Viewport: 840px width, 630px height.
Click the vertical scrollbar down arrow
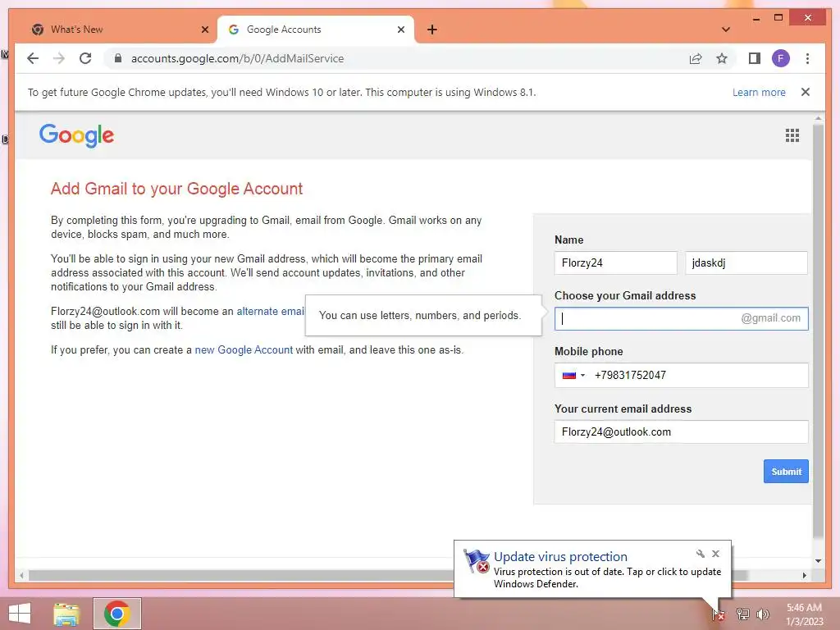818,561
